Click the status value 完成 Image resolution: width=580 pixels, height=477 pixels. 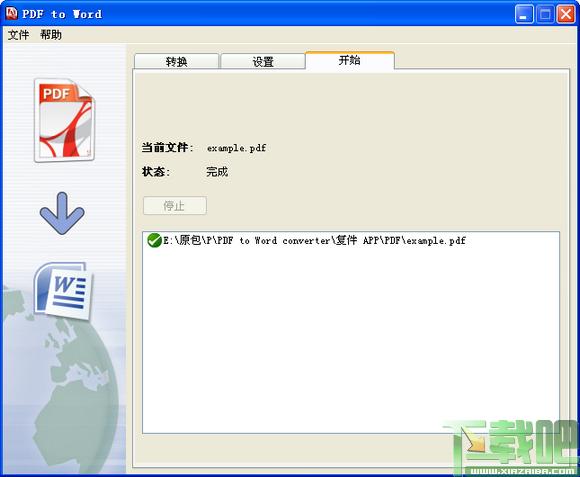[x=217, y=172]
